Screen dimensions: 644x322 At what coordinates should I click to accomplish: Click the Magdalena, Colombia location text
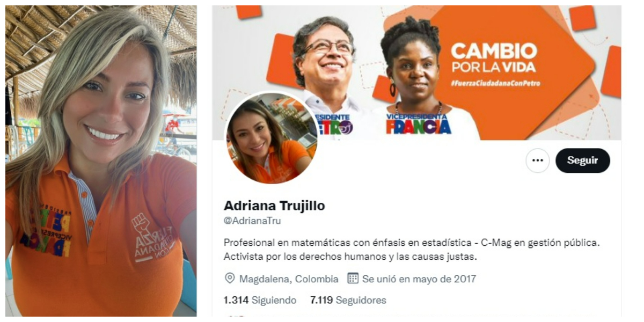click(289, 279)
